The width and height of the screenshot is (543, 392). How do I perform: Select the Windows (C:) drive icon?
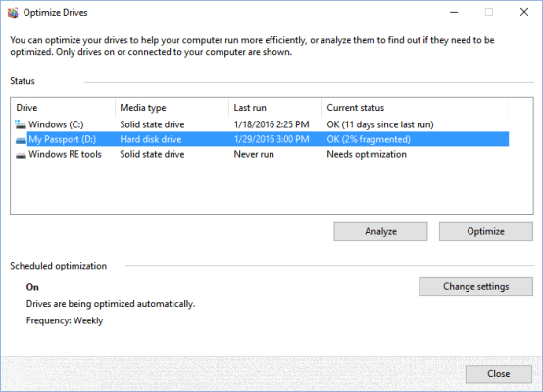21,124
